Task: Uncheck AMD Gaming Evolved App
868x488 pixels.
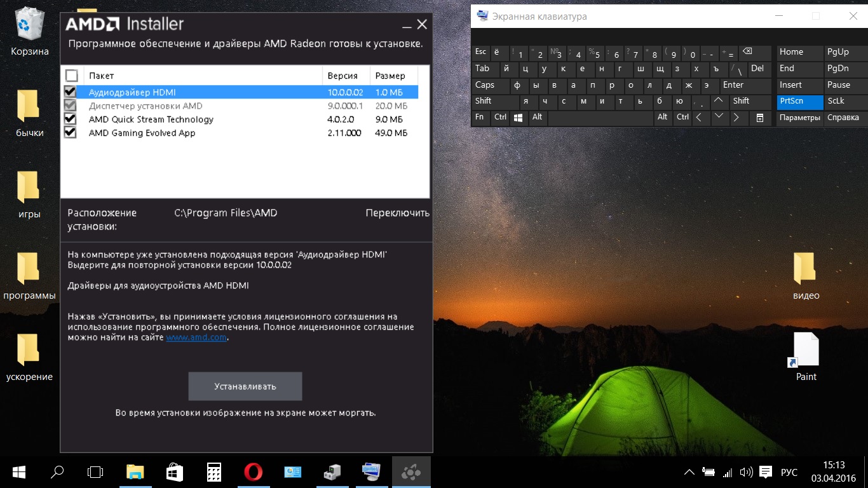Action: (71, 133)
